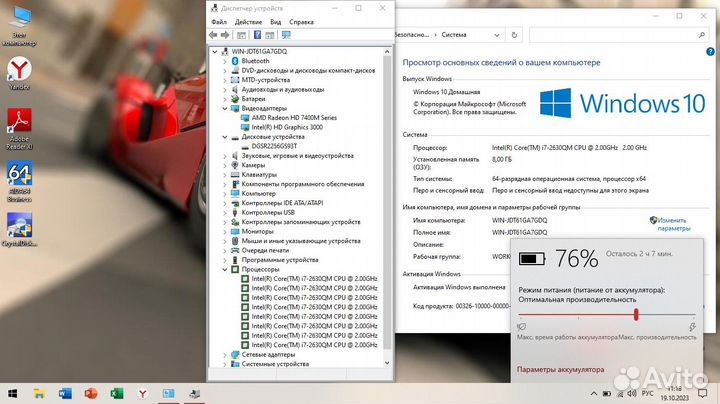Select the Камеры category
Viewport: 720px width, 404px height.
click(x=253, y=165)
